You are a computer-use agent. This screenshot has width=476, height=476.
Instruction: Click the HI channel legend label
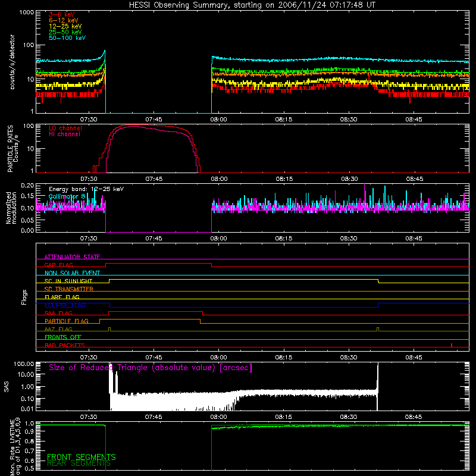64,134
